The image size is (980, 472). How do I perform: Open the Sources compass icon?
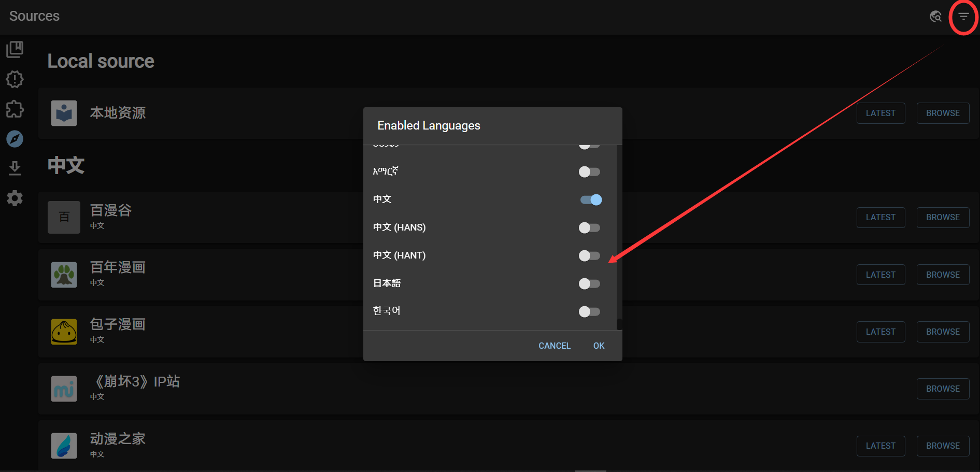point(15,139)
